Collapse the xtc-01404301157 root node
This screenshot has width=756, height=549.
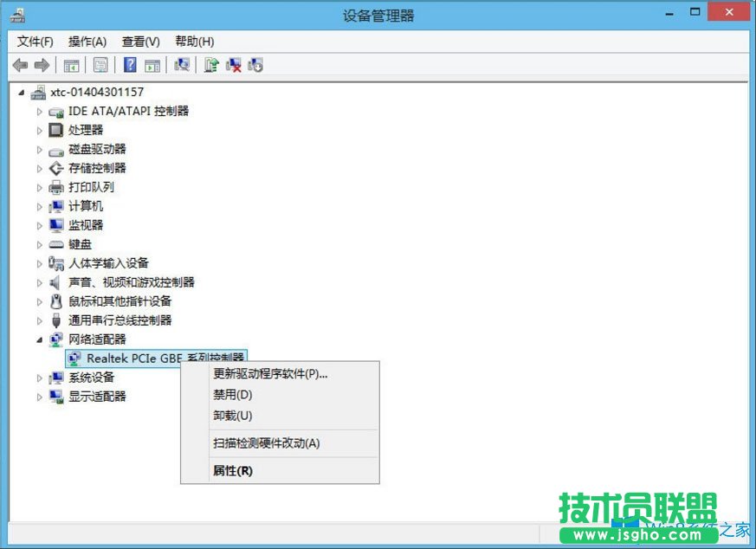(22, 92)
